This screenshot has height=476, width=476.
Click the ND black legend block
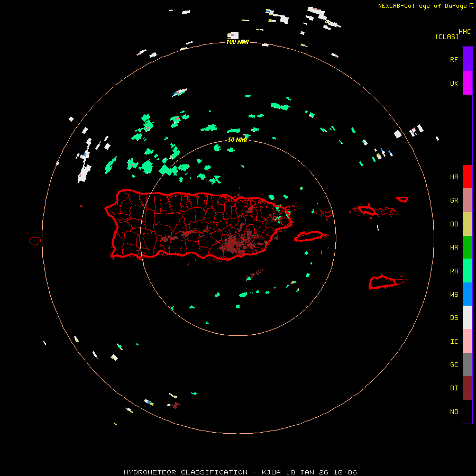pos(467,411)
